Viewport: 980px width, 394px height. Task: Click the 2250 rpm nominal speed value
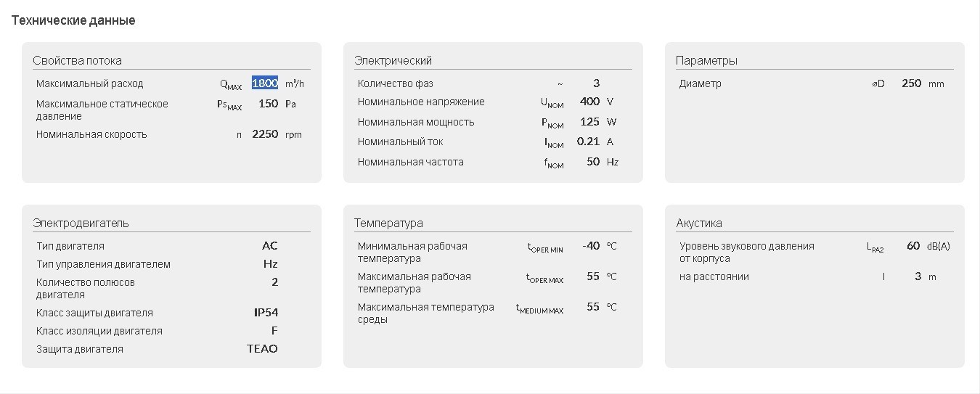(265, 134)
